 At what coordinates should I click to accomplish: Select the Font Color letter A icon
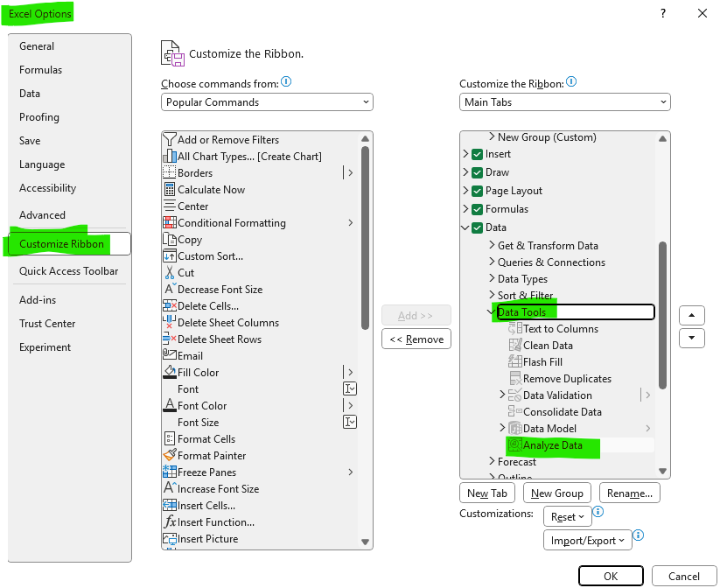(170, 405)
